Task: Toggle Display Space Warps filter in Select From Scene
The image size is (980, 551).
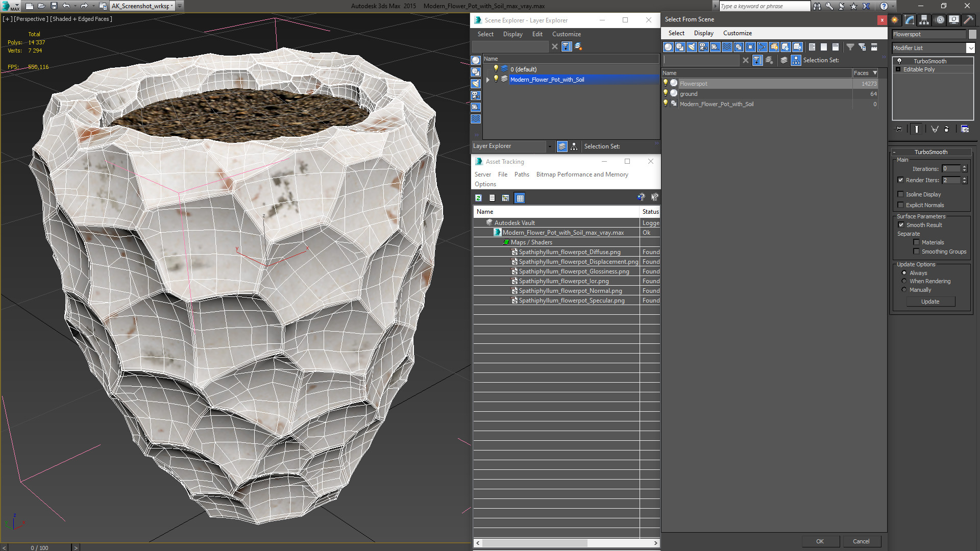Action: tap(727, 47)
